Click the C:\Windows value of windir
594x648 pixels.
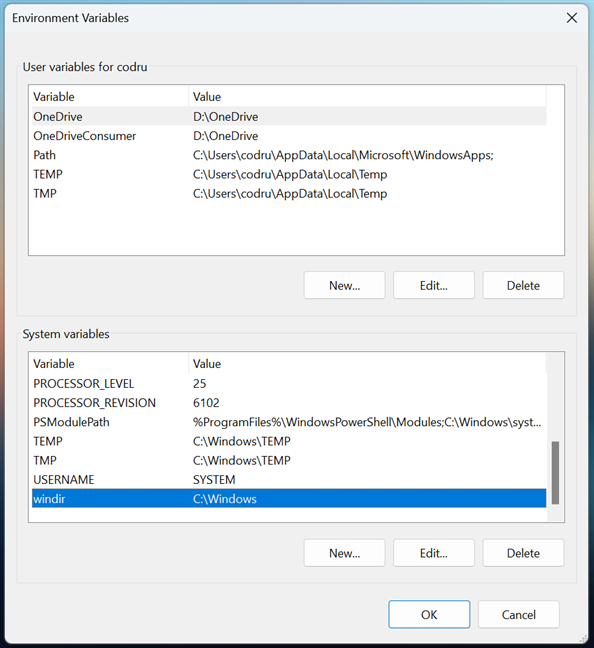[x=225, y=499]
